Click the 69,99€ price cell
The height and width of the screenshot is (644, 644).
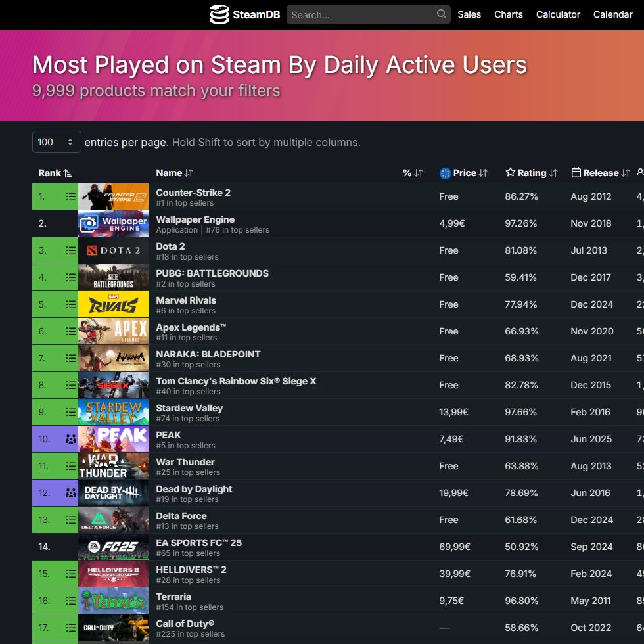[x=455, y=547]
